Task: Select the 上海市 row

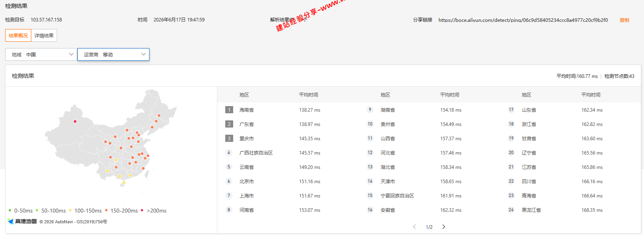Action: click(x=288, y=195)
